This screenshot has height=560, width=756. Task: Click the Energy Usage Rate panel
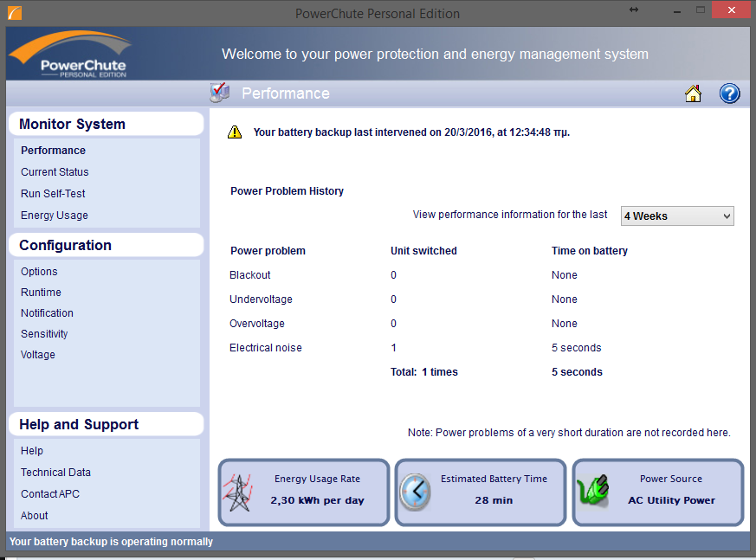pos(304,492)
